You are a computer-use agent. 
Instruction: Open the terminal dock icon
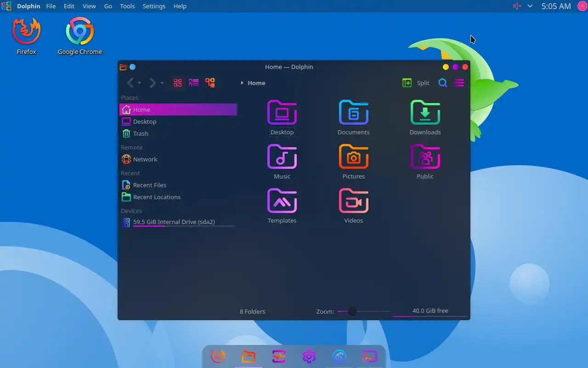point(370,356)
